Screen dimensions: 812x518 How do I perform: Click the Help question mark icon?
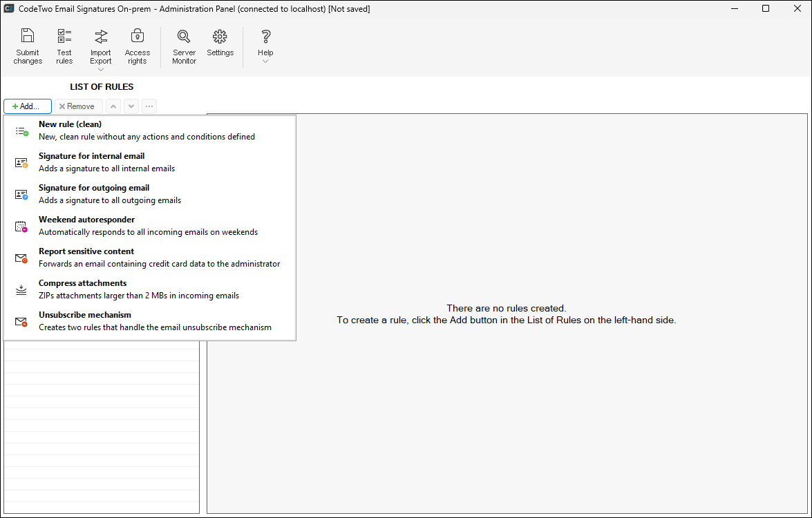265,37
